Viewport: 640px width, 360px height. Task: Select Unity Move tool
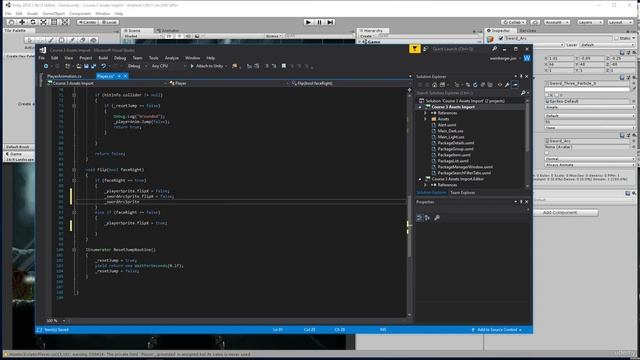(22, 22)
